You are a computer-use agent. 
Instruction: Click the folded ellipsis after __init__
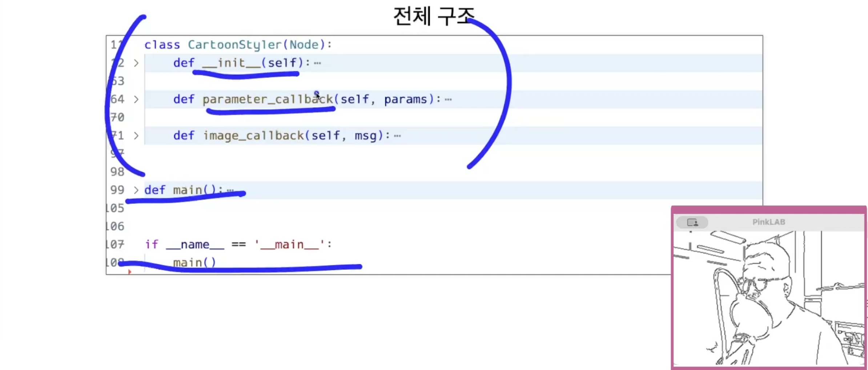point(318,63)
